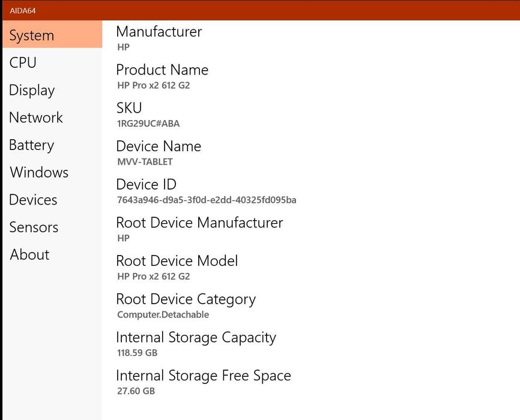
Task: Click the Root Device Category heading
Action: (x=186, y=299)
